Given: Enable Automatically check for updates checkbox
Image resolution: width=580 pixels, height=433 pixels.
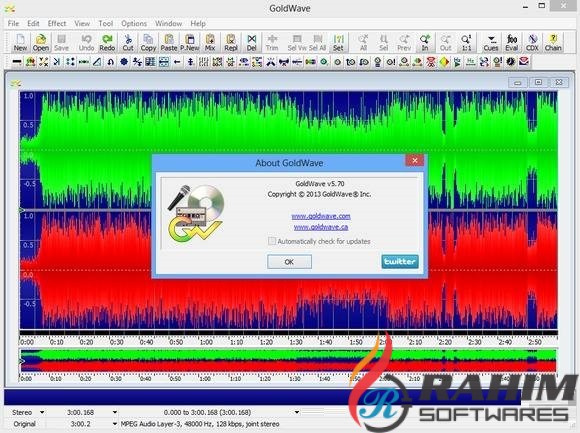Looking at the screenshot, I should tap(272, 241).
